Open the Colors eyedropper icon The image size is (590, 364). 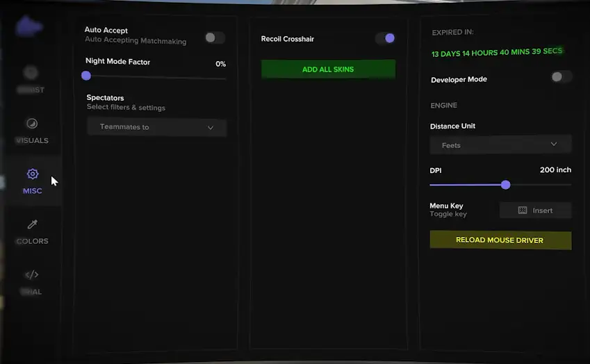tap(33, 224)
